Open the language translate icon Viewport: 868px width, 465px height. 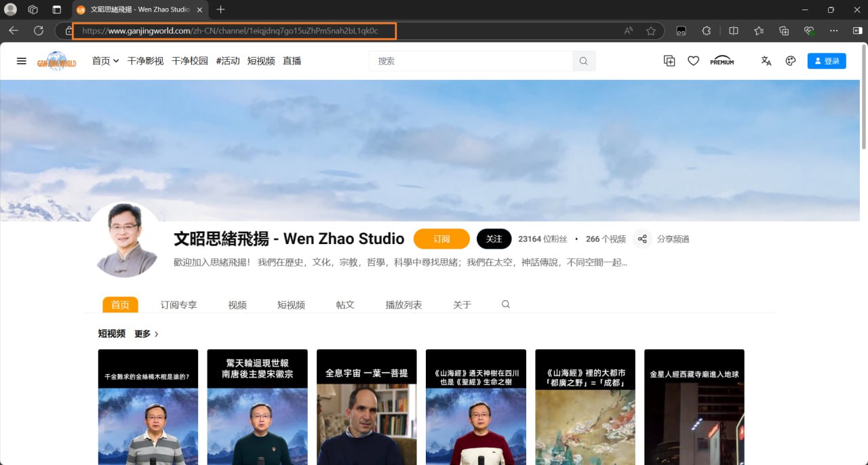(766, 61)
